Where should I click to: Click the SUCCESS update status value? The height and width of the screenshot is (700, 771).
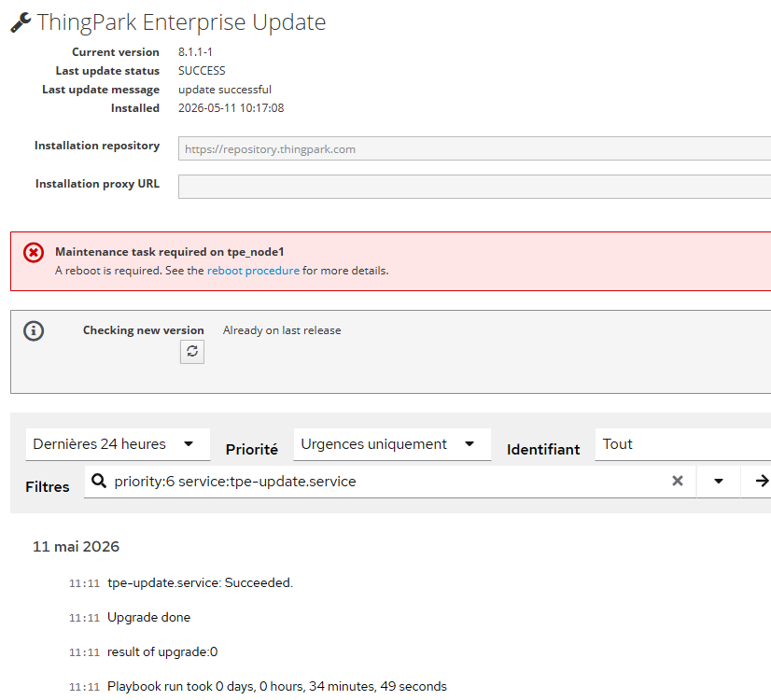[x=202, y=71]
